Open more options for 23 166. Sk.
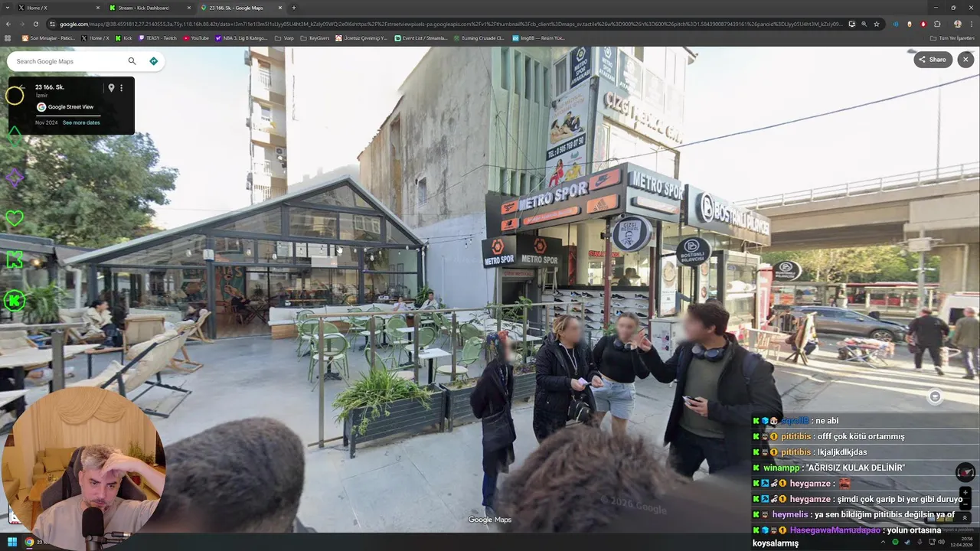 [121, 87]
